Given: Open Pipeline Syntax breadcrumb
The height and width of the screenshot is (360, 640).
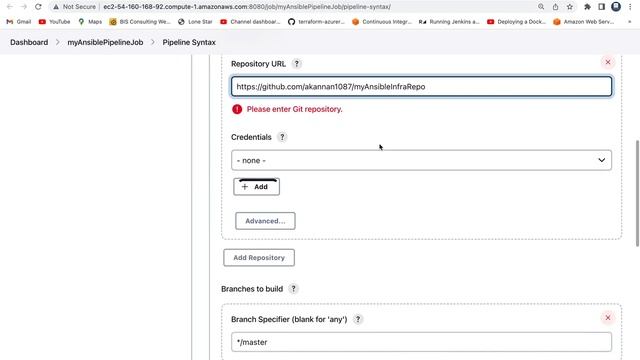Looking at the screenshot, I should tap(189, 42).
